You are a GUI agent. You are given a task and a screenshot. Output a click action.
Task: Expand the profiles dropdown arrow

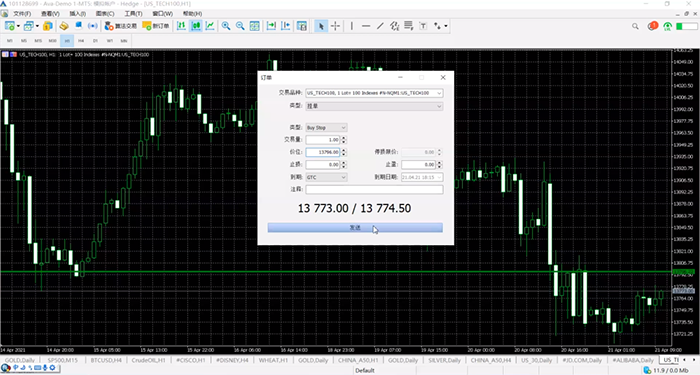(38, 26)
